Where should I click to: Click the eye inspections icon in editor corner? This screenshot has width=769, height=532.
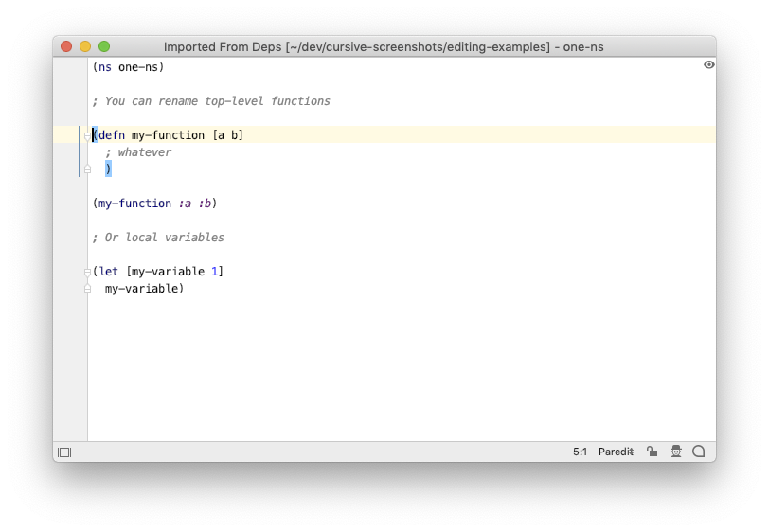pos(708,64)
